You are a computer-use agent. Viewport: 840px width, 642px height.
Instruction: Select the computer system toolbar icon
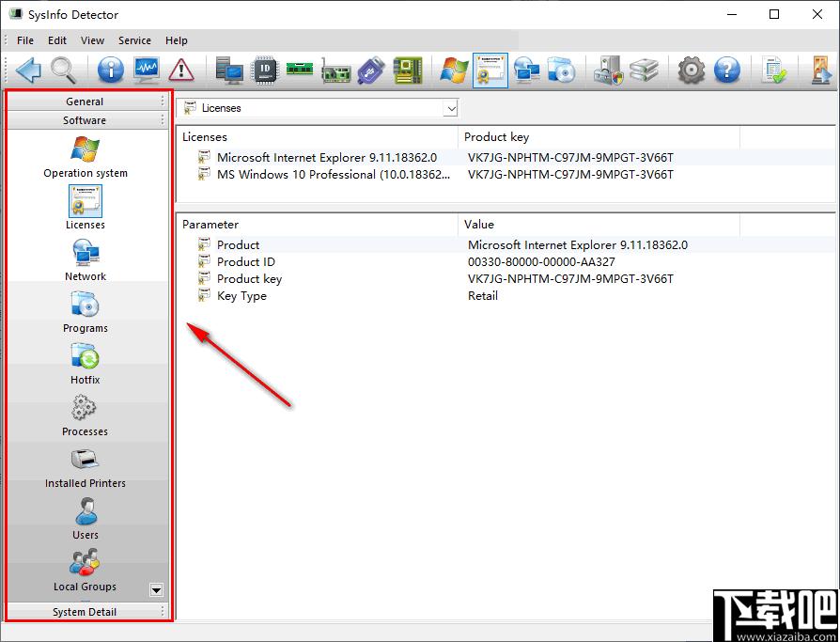pyautogui.click(x=229, y=70)
